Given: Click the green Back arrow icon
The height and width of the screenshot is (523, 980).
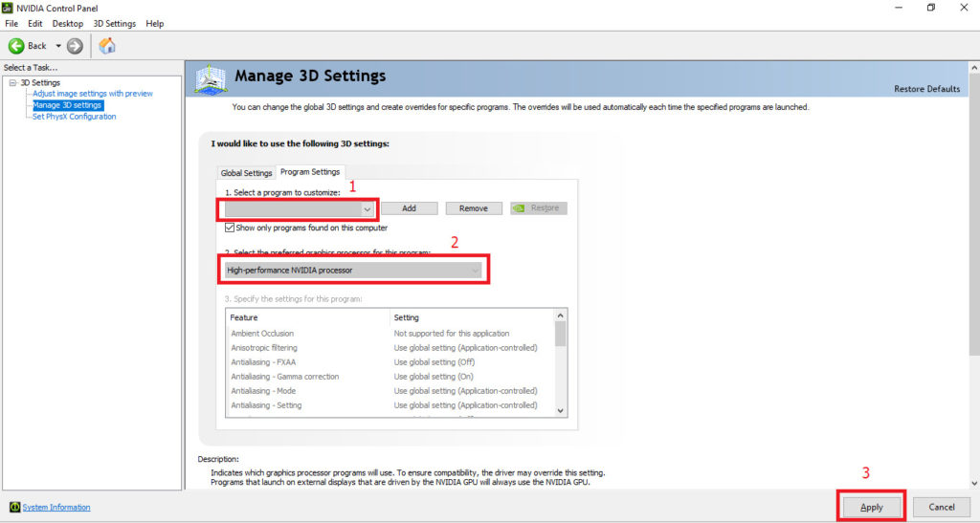Looking at the screenshot, I should click(x=16, y=46).
